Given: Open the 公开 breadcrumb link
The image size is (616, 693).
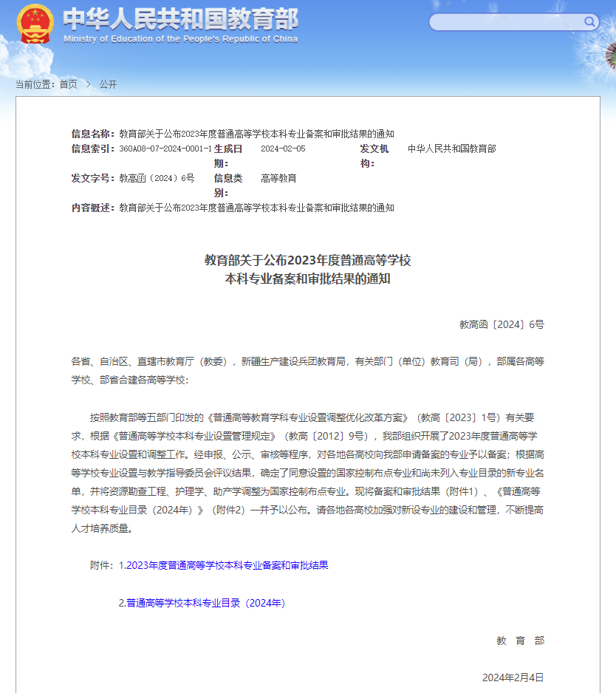Looking at the screenshot, I should 108,84.
